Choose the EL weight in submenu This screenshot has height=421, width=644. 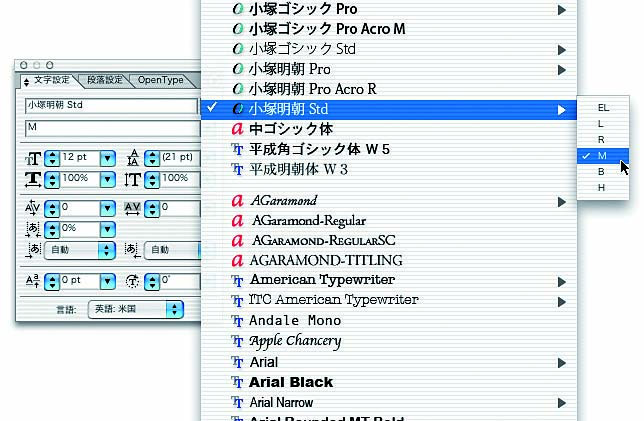pos(603,108)
